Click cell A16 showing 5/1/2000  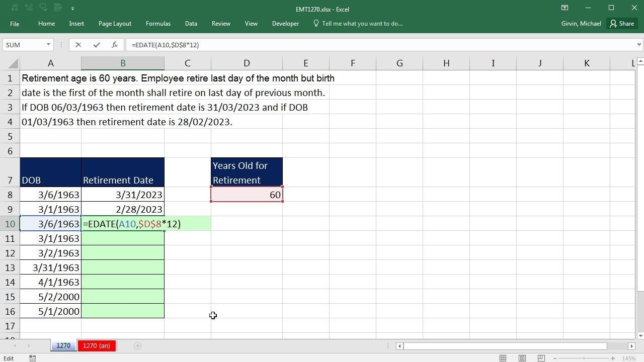(51, 311)
